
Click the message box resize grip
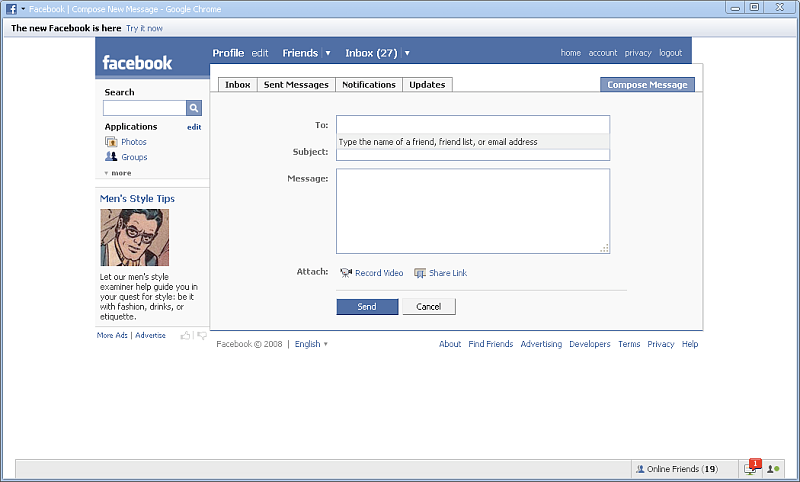[605, 248]
